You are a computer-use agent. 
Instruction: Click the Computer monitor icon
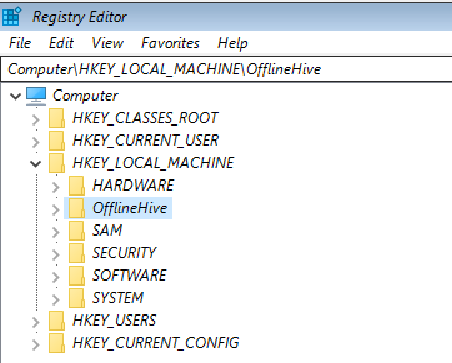36,96
